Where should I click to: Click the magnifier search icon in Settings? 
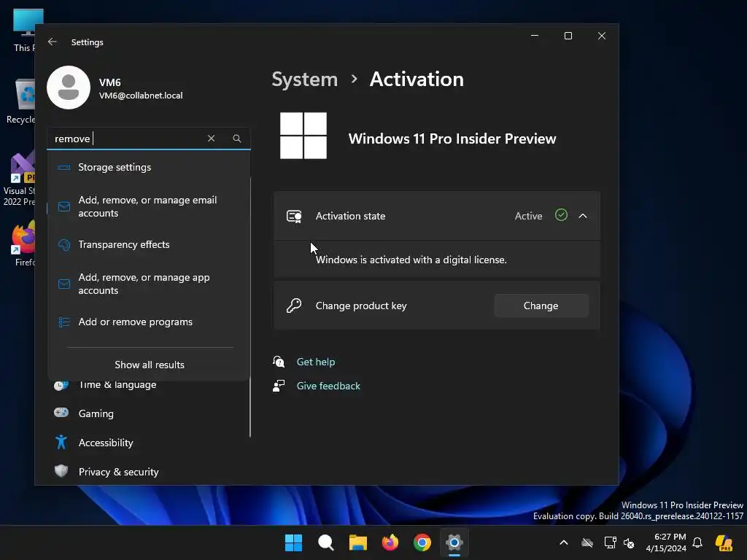pos(237,138)
